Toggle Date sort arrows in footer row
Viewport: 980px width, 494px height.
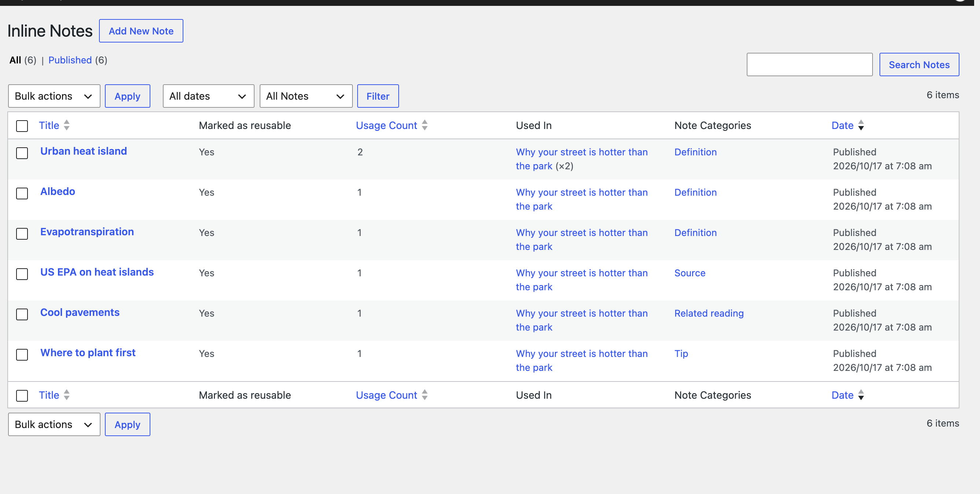861,395
